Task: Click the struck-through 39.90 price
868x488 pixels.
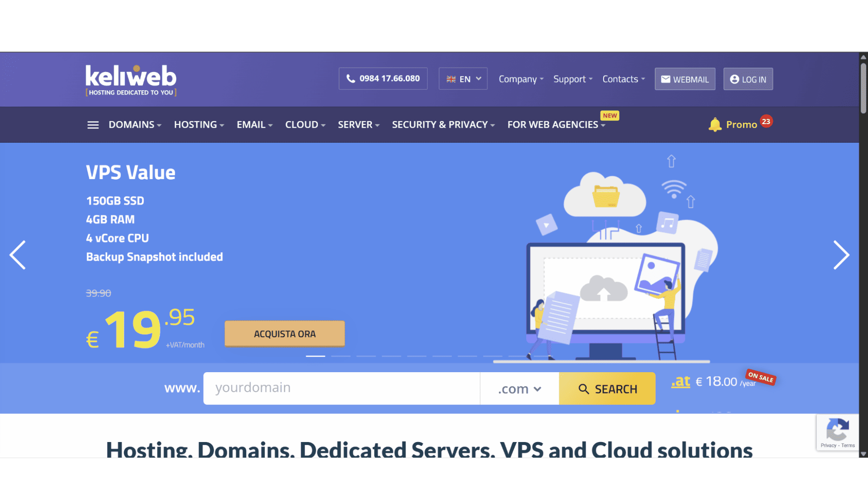Action: 99,293
